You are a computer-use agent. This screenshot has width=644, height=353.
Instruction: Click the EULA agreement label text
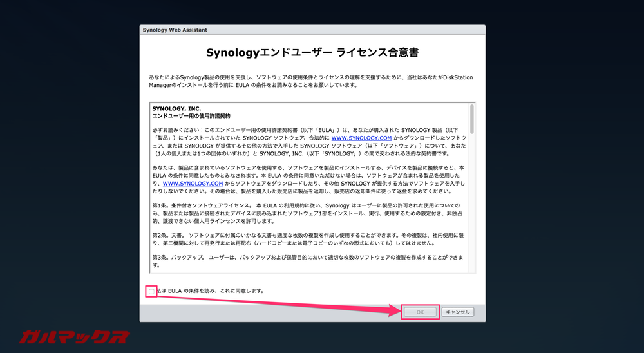click(211, 291)
